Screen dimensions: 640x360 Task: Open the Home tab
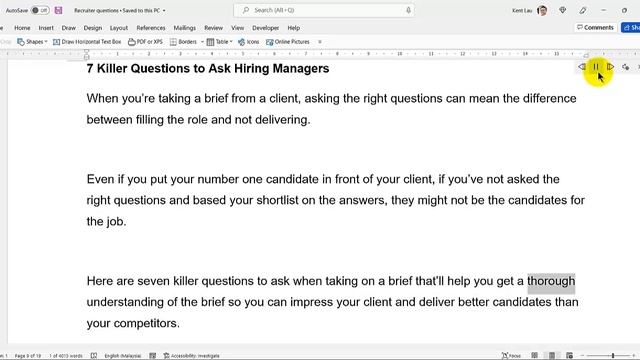tap(22, 28)
